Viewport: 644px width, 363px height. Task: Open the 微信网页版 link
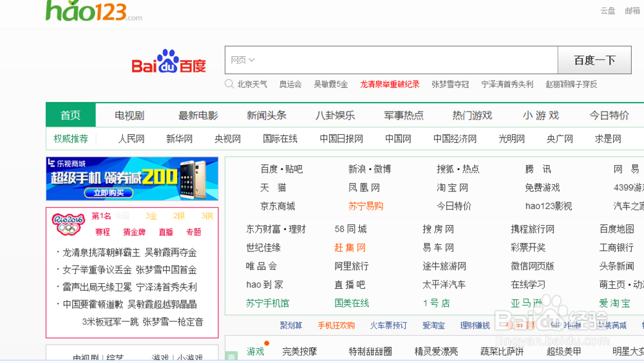(533, 266)
